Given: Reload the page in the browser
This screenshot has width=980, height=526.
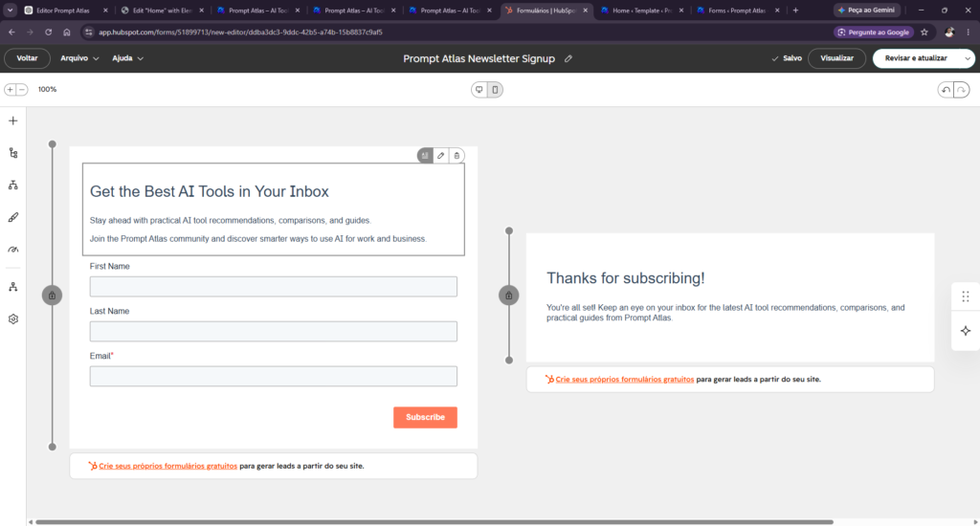Looking at the screenshot, I should point(48,32).
